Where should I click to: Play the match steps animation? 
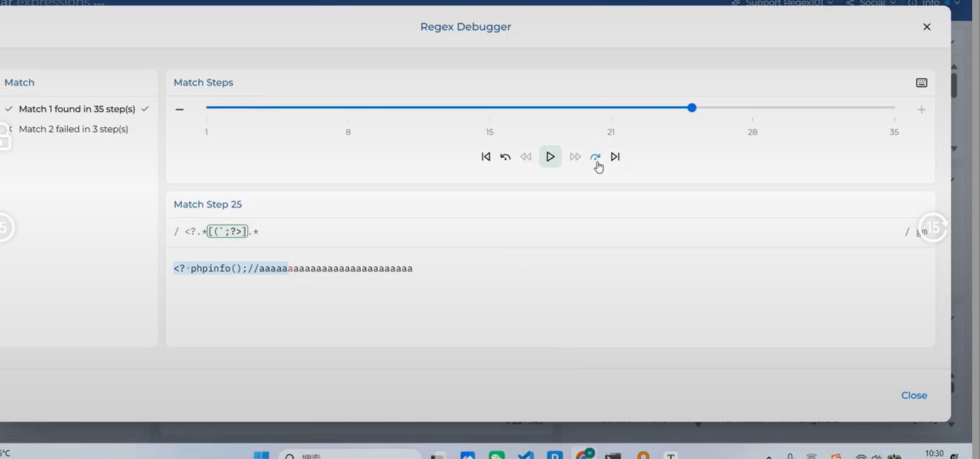pos(550,157)
